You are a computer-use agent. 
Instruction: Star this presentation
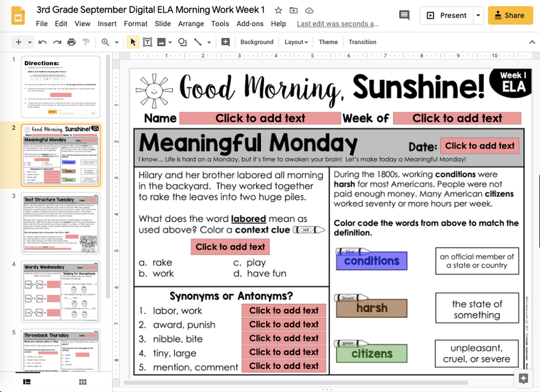point(278,10)
